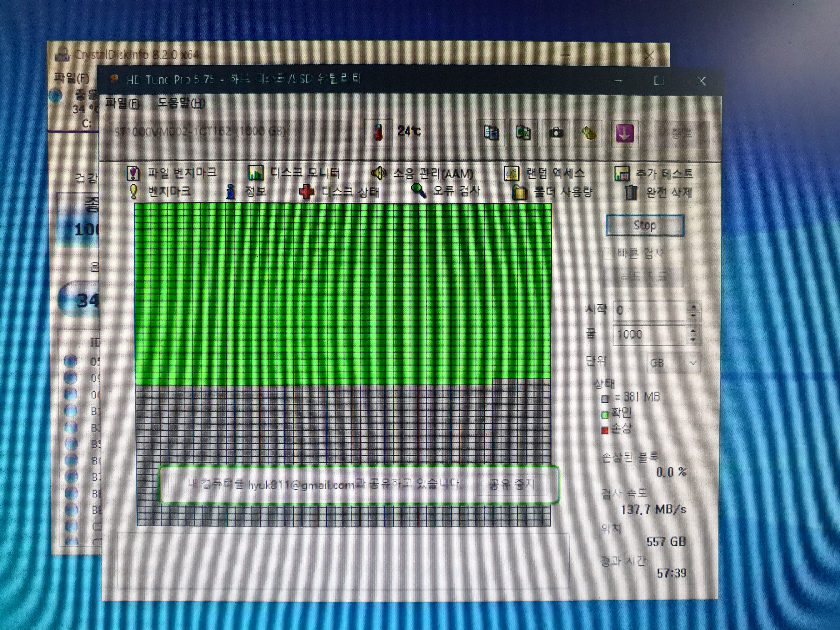Image resolution: width=840 pixels, height=630 pixels.
Task: Click the light bulb 벤치마크 icon
Action: (x=133, y=192)
